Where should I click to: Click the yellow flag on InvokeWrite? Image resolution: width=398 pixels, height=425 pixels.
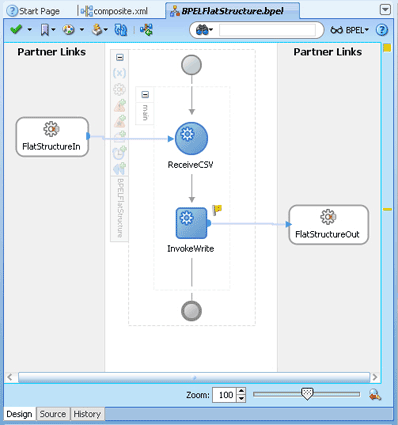coord(217,210)
